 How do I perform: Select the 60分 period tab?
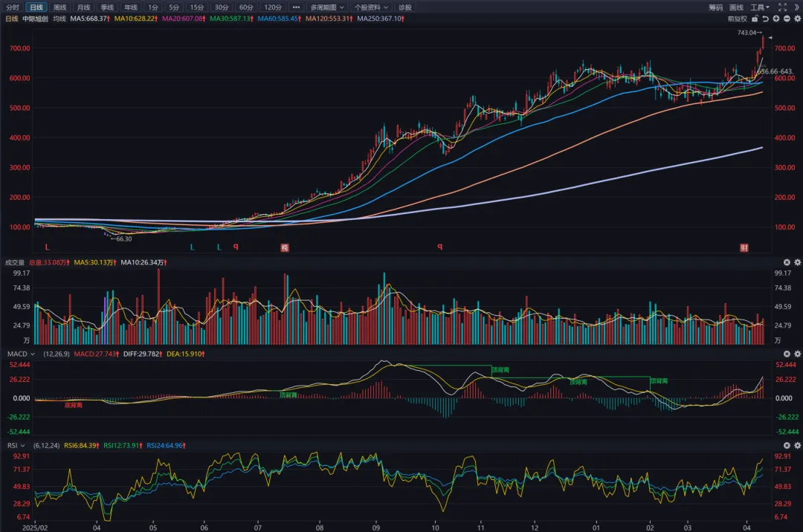point(246,7)
